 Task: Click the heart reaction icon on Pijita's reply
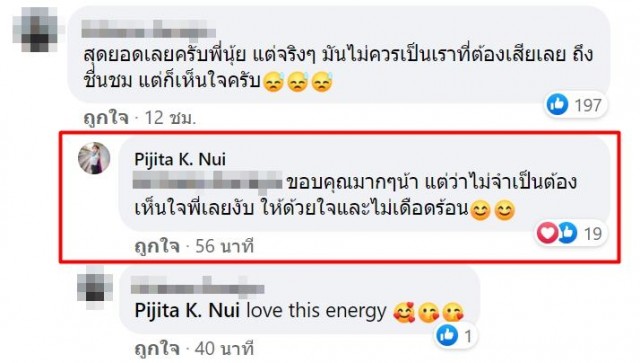point(547,233)
